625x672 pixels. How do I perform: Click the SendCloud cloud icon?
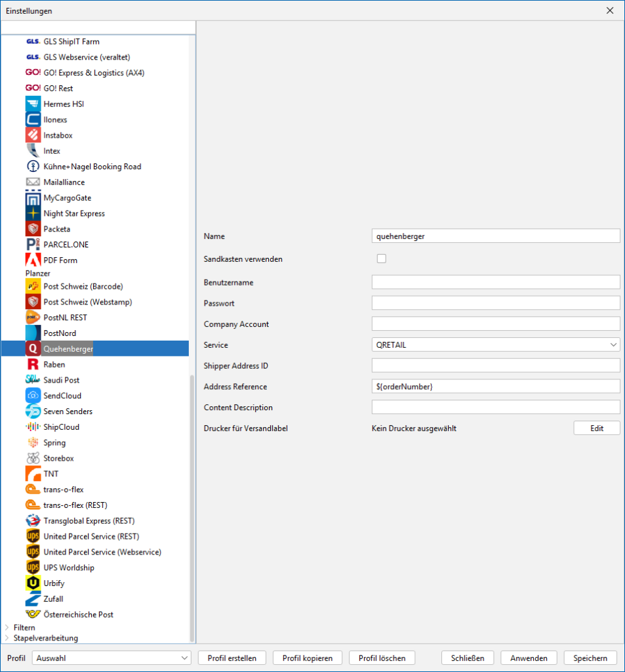[x=33, y=396]
